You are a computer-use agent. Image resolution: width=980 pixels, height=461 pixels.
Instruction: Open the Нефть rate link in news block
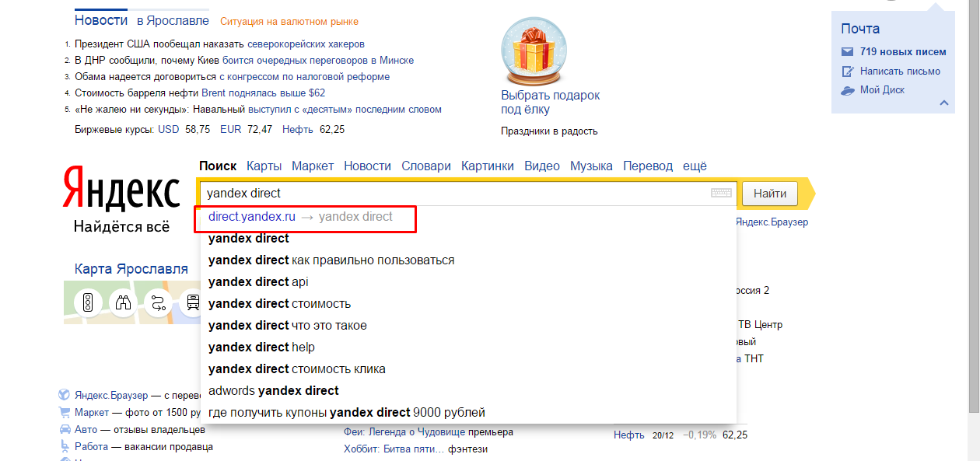point(298,129)
